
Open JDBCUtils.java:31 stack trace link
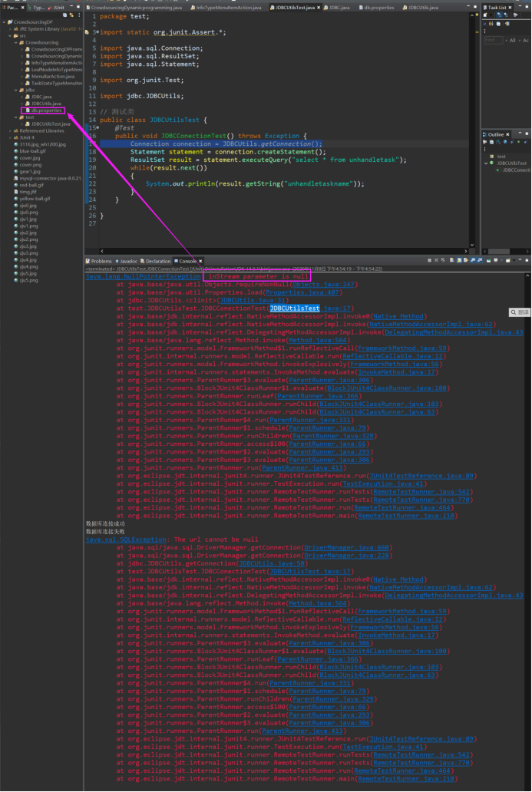tap(253, 301)
